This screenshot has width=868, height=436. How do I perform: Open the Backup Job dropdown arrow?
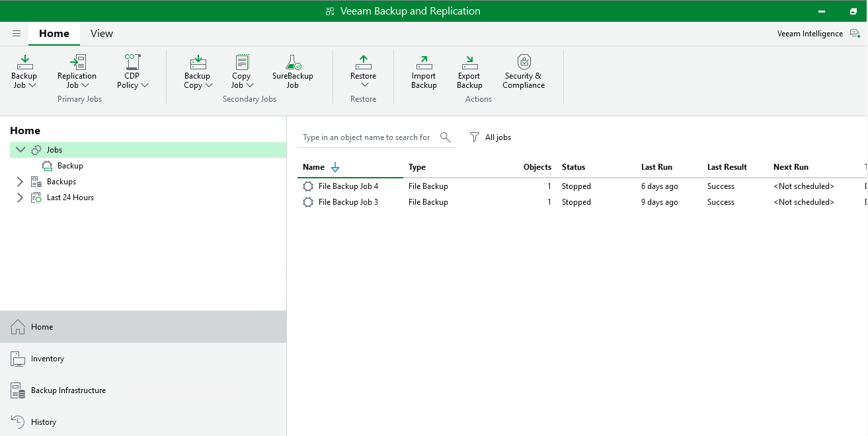pyautogui.click(x=32, y=86)
